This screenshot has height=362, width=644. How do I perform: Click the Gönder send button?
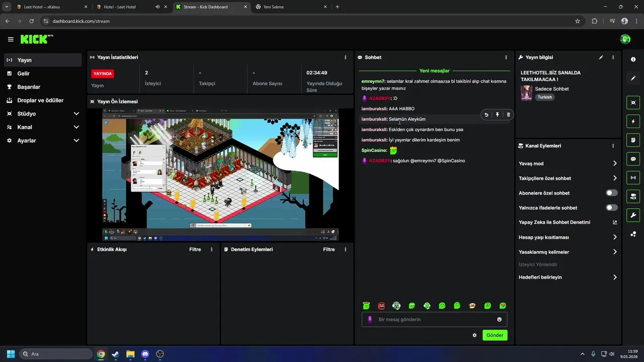point(495,335)
